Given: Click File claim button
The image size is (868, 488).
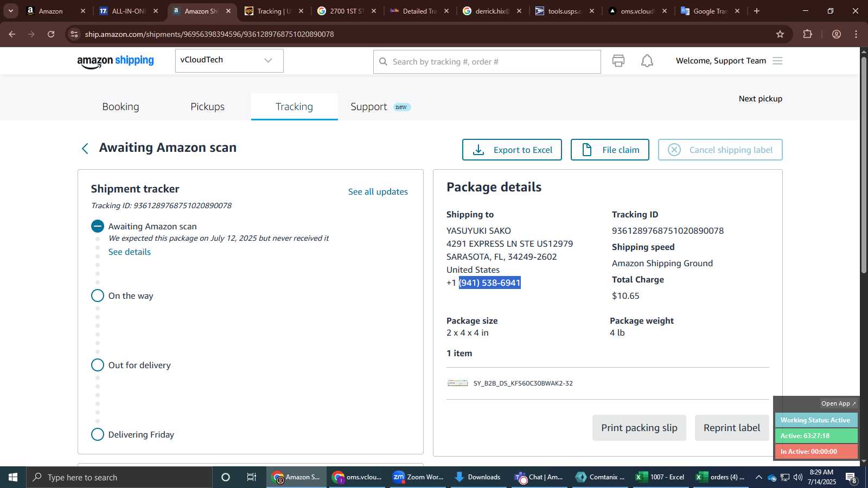Looking at the screenshot, I should pos(610,150).
